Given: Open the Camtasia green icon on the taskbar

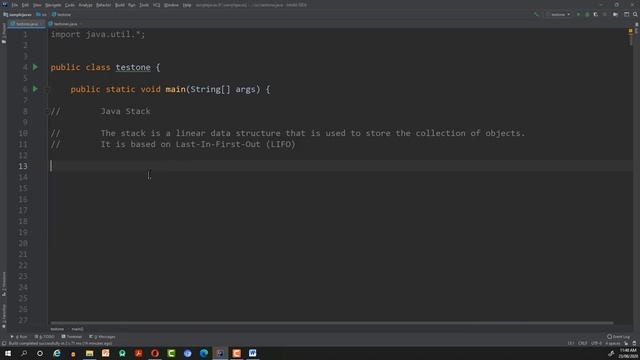Looking at the screenshot, I should click(x=171, y=353).
